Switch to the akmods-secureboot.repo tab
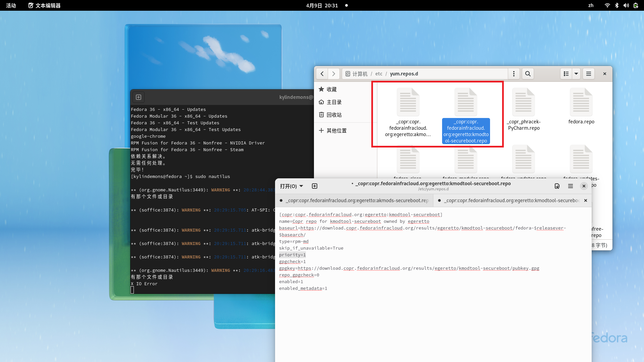This screenshot has width=644, height=362. pyautogui.click(x=357, y=200)
